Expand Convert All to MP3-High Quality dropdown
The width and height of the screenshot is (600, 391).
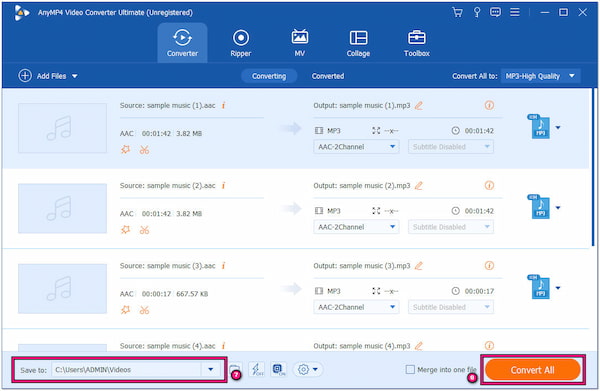[x=540, y=76]
